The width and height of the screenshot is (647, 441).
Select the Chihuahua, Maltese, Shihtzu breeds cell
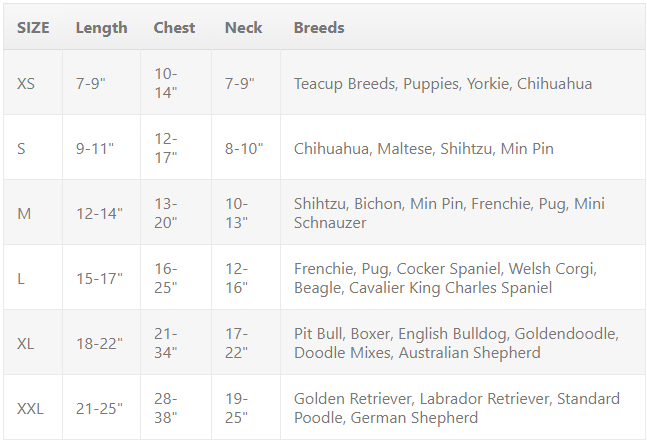tap(423, 149)
